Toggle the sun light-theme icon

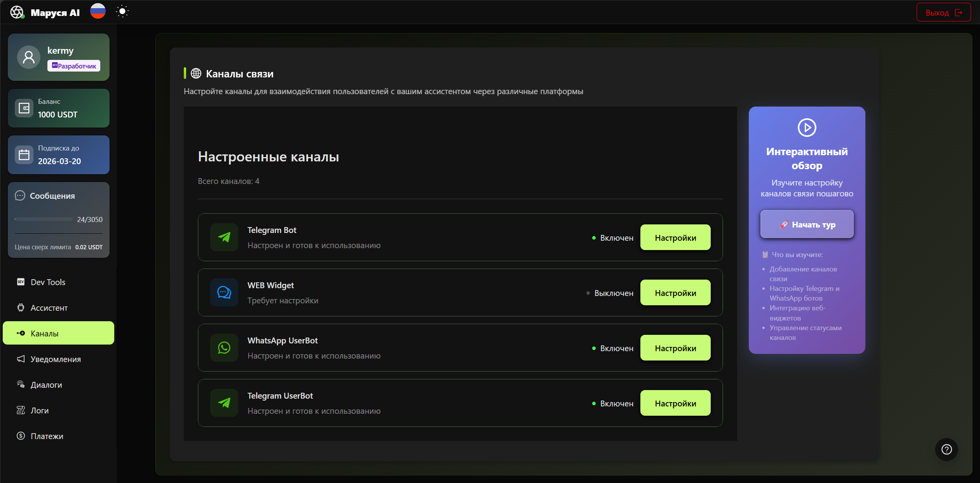tap(122, 11)
